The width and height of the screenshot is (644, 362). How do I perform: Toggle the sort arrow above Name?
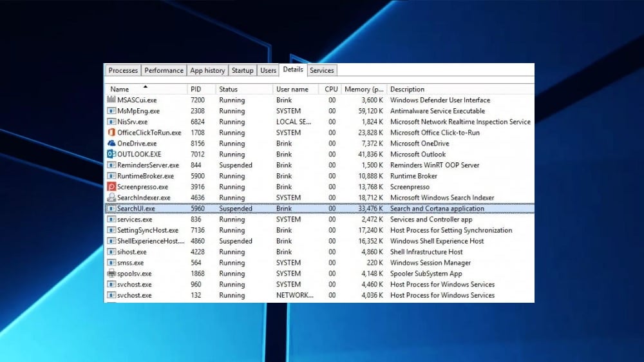tap(146, 87)
